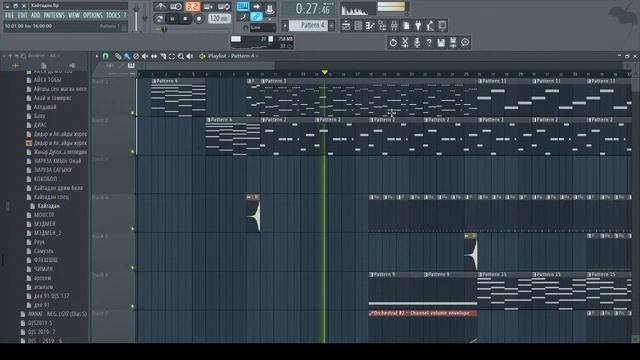Open the piano roll view icon
The height and width of the screenshot is (360, 640).
370,26
